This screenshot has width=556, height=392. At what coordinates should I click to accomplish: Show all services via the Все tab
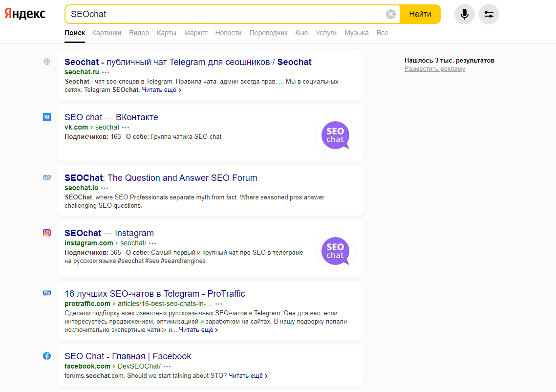pyautogui.click(x=382, y=33)
